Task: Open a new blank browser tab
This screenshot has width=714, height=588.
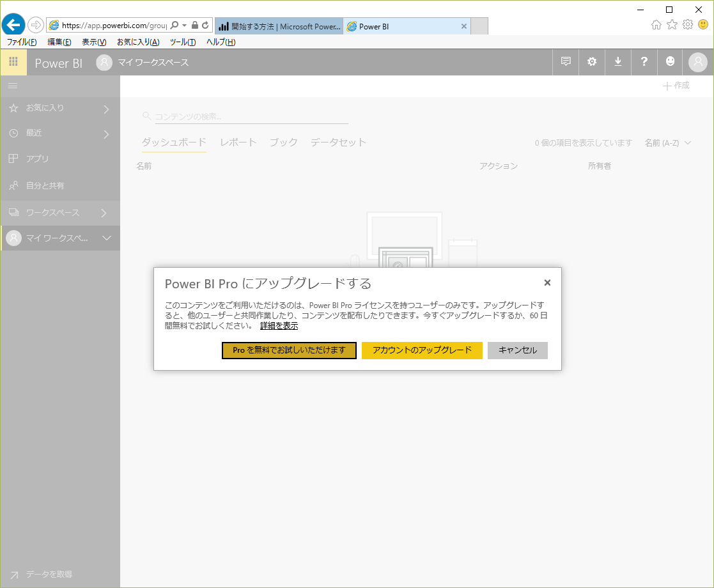Action: click(x=479, y=26)
